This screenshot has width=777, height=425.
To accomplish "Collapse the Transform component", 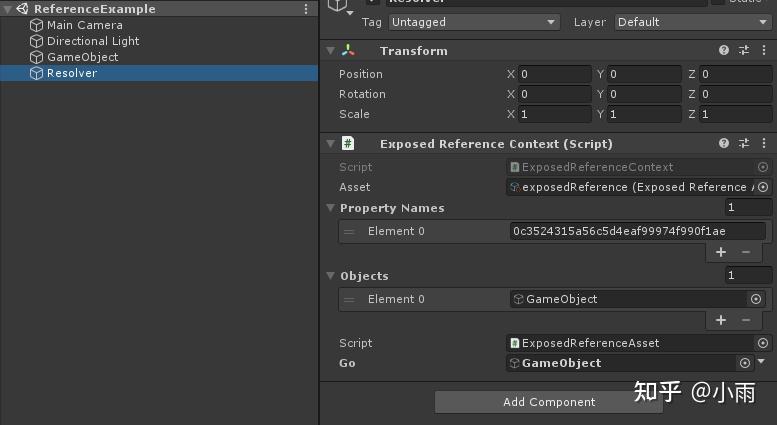I will click(x=331, y=51).
